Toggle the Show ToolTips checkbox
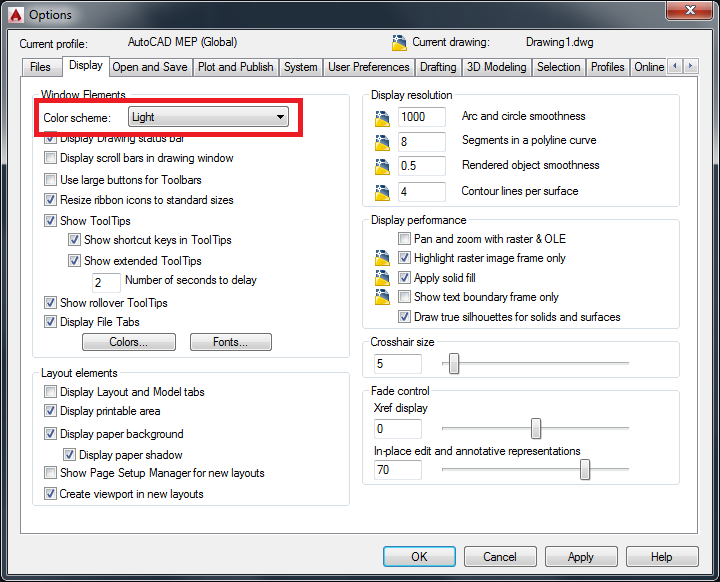 pos(50,220)
